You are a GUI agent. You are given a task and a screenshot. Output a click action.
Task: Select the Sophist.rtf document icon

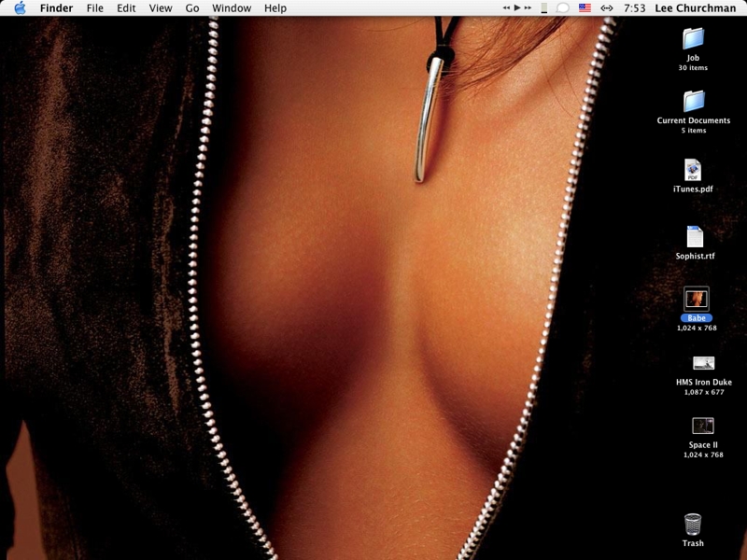(x=695, y=237)
